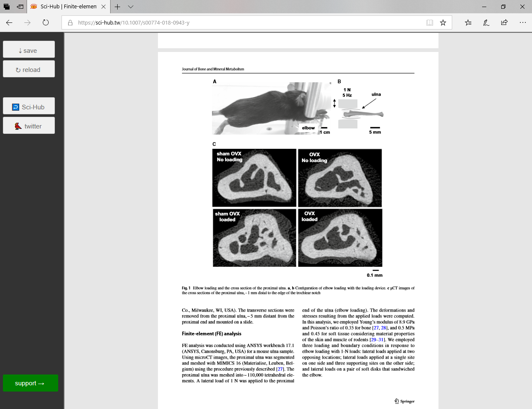Restore down the browser window

[x=503, y=7]
